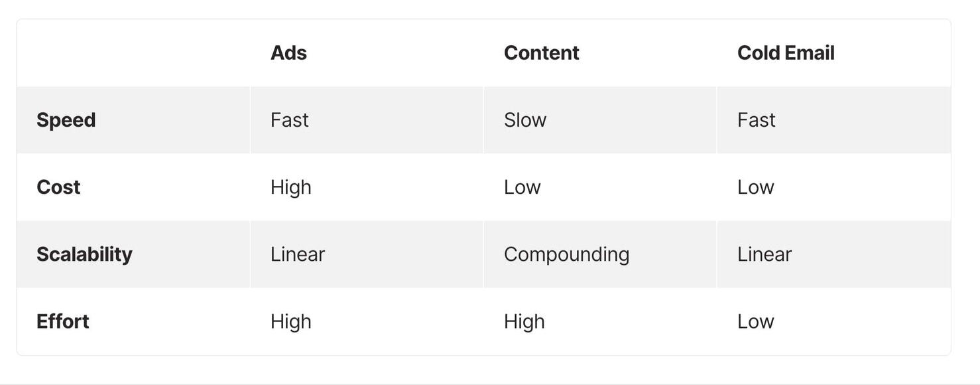Click the Ads Scalability cell reading Linear
The width and height of the screenshot is (980, 385).
pos(298,254)
